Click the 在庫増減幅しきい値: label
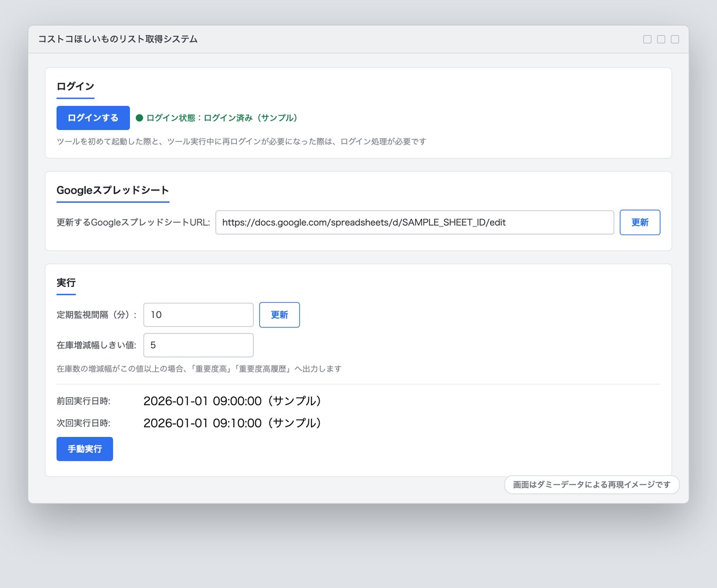717x588 pixels. click(96, 345)
